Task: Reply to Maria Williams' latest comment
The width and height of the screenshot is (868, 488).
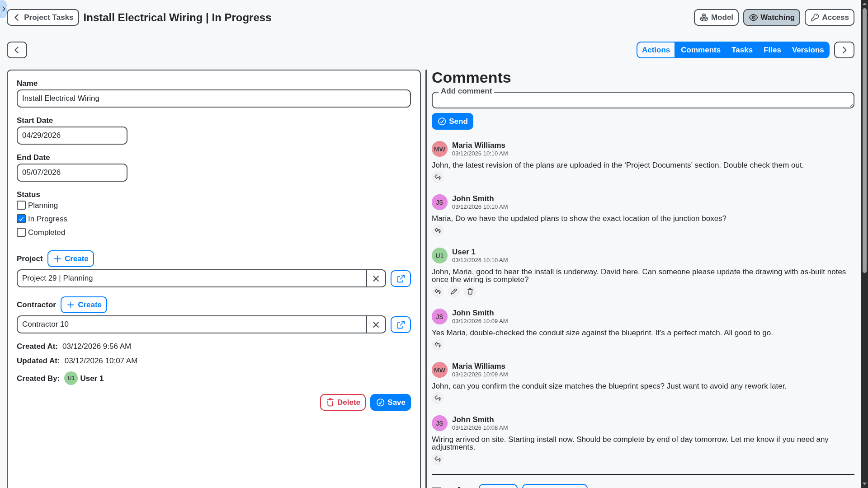Action: tap(438, 177)
